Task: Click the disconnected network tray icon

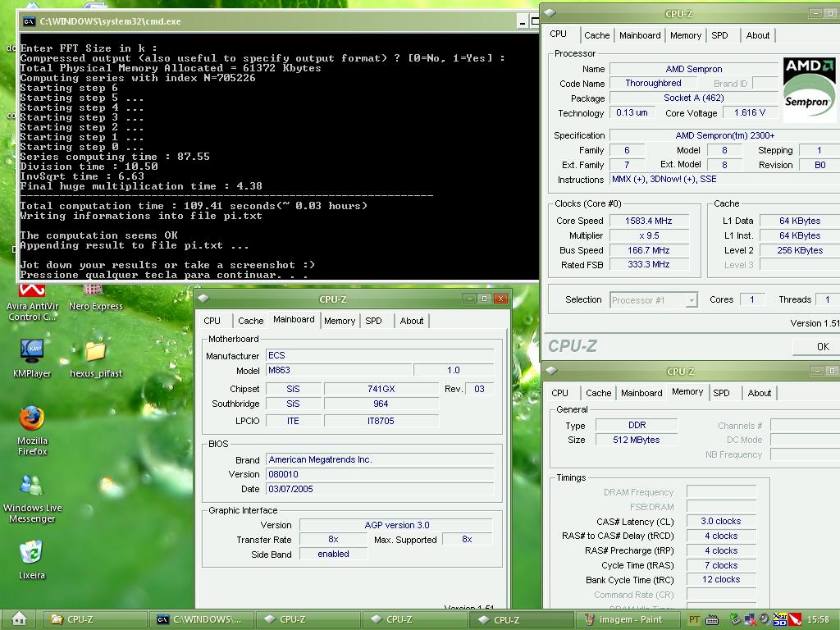Action: [x=750, y=619]
